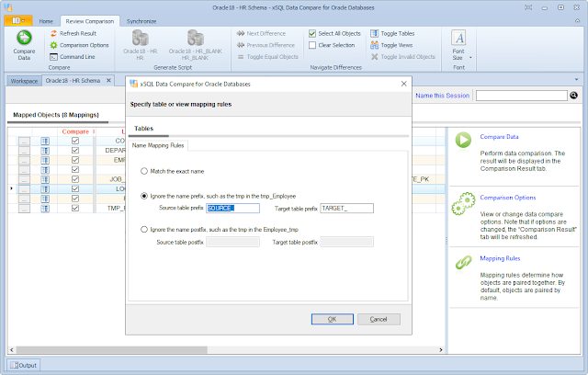Open the Home ribbon tab

point(46,21)
